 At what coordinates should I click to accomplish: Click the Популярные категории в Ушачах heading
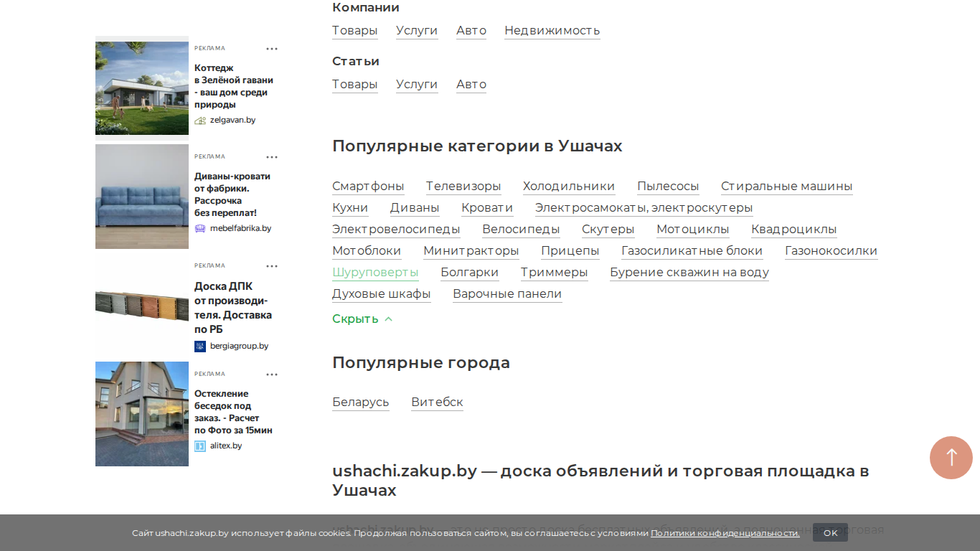coord(477,146)
